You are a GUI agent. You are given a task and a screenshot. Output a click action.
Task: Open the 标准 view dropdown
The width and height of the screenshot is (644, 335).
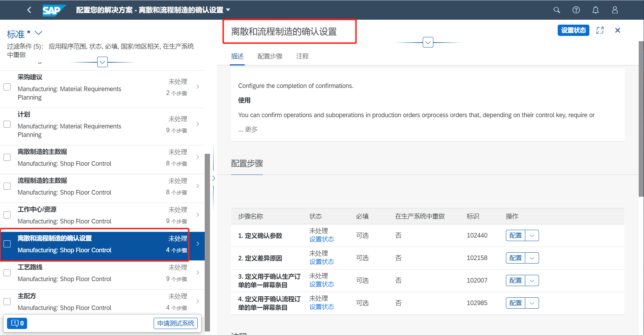38,33
